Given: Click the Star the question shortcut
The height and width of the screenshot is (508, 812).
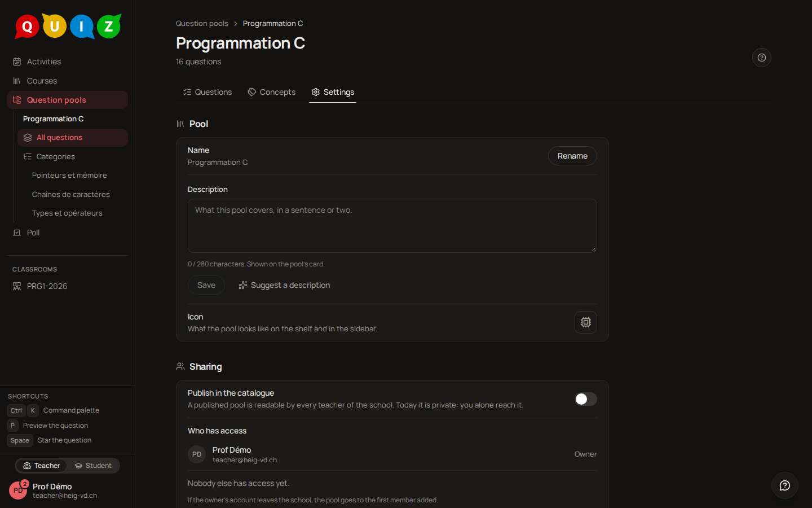Looking at the screenshot, I should (50, 440).
